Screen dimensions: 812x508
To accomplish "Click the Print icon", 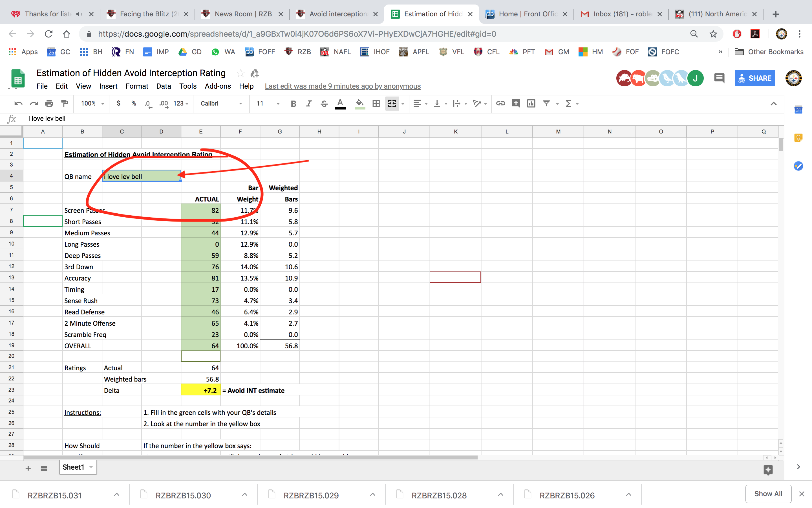I will tap(49, 104).
